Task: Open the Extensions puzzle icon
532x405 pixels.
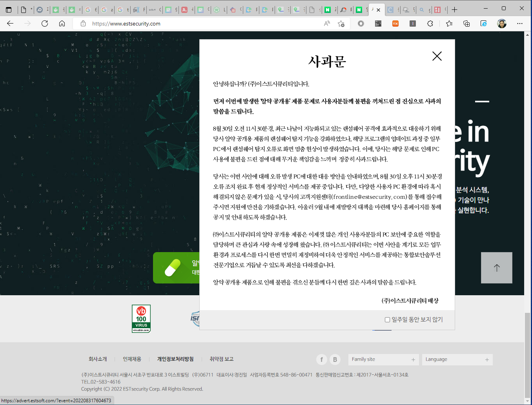Action: coord(430,24)
